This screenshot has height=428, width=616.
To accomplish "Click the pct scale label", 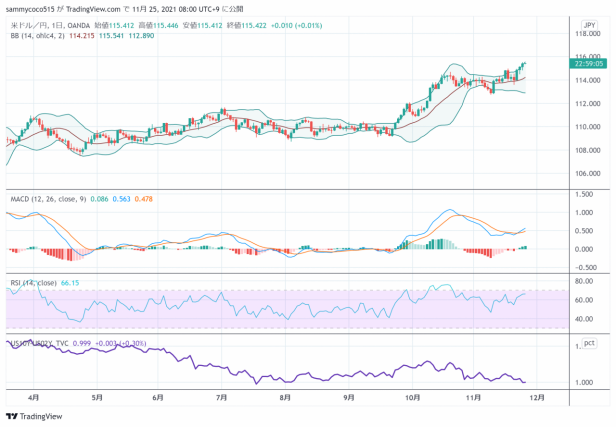I will click(590, 343).
